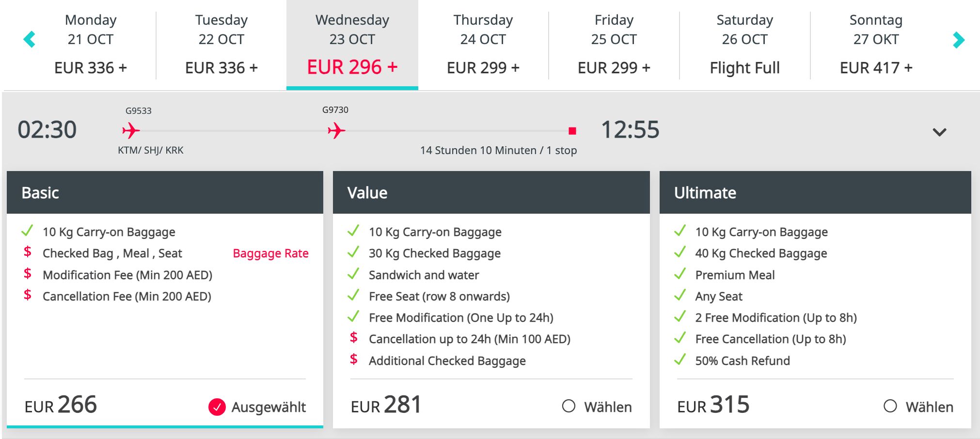Click green checkmark beside Premium Meal
The height and width of the screenshot is (439, 980).
click(680, 274)
